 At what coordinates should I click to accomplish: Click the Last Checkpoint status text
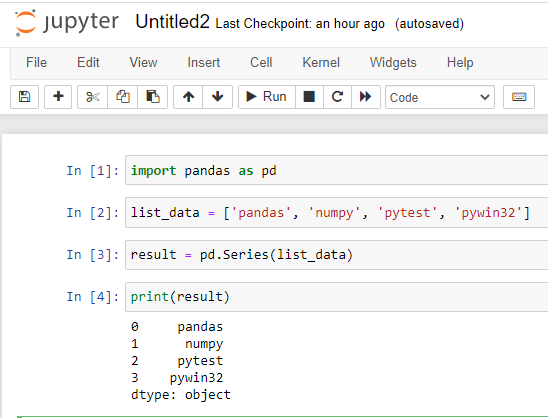tap(300, 24)
